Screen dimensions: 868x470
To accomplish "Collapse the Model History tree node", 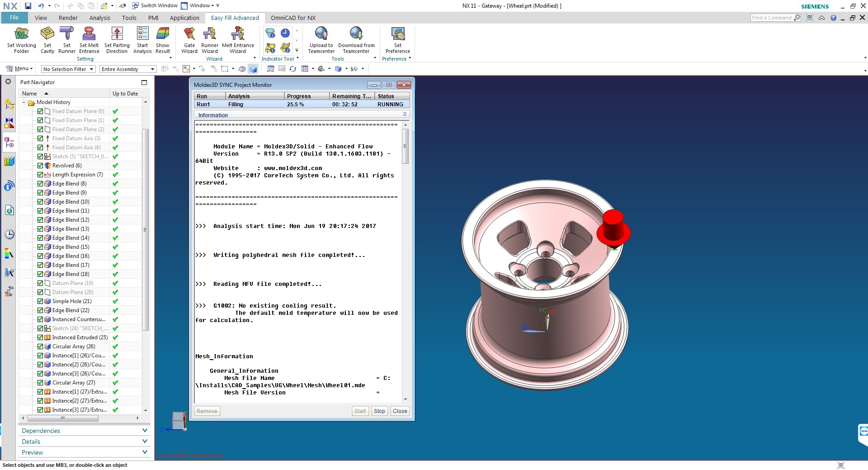I will coord(24,102).
